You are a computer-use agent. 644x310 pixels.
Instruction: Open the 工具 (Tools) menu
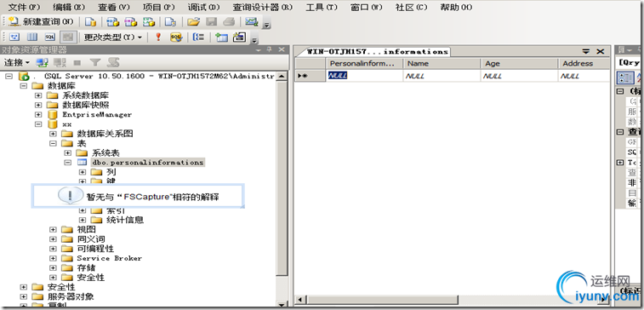(322, 7)
